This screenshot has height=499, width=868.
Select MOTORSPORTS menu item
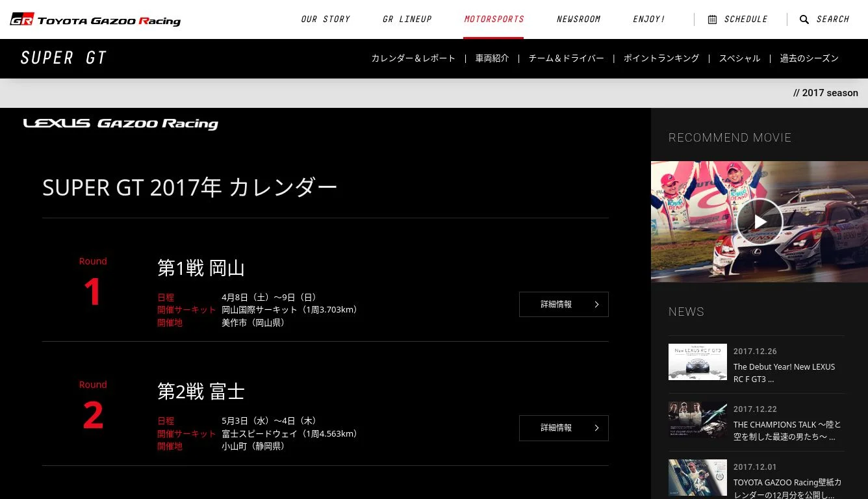coord(494,19)
